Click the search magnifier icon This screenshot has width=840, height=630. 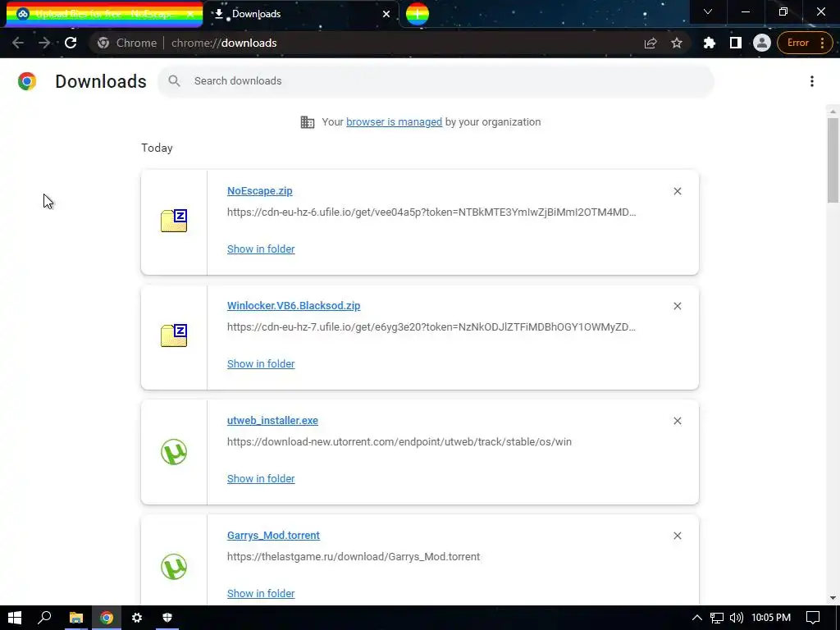coord(174,81)
